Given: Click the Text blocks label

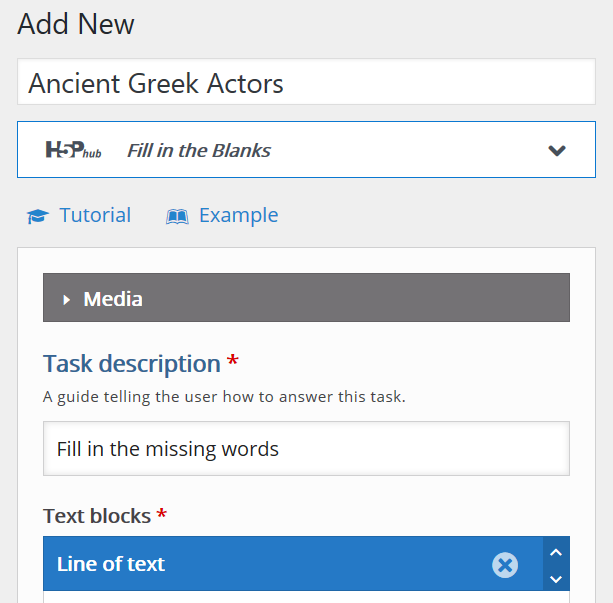Looking at the screenshot, I should click(97, 516).
